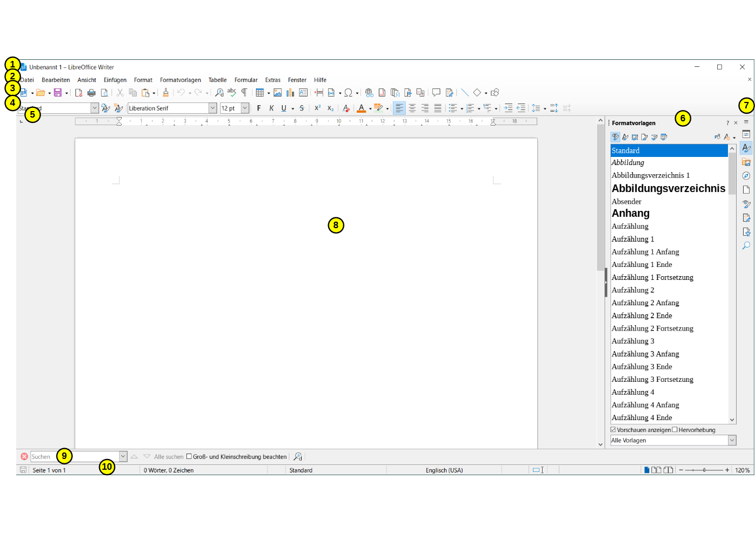Clear direct formatting
The image size is (756, 535).
click(x=346, y=108)
